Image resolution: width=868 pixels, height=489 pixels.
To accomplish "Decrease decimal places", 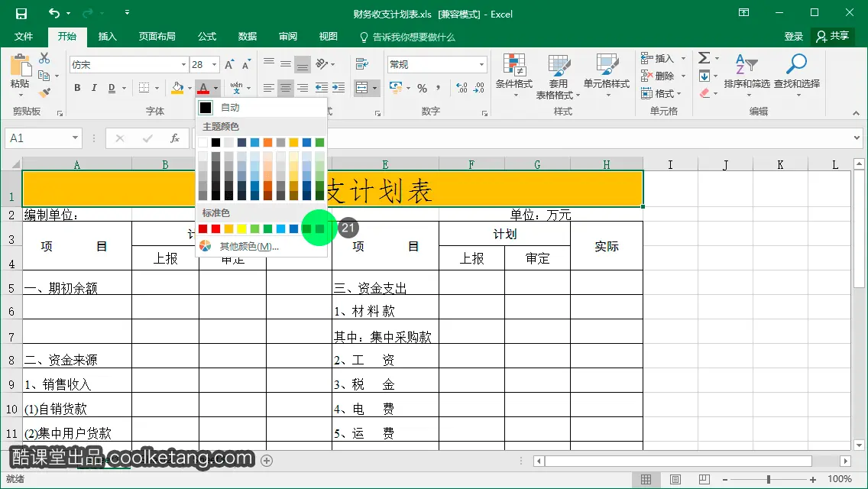I will (x=479, y=88).
